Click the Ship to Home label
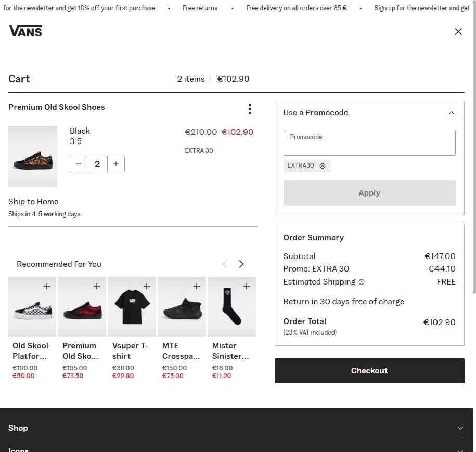The width and height of the screenshot is (476, 452). point(33,202)
